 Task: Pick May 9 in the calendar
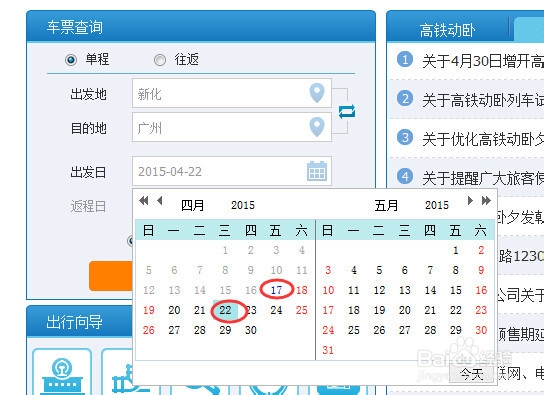point(481,270)
